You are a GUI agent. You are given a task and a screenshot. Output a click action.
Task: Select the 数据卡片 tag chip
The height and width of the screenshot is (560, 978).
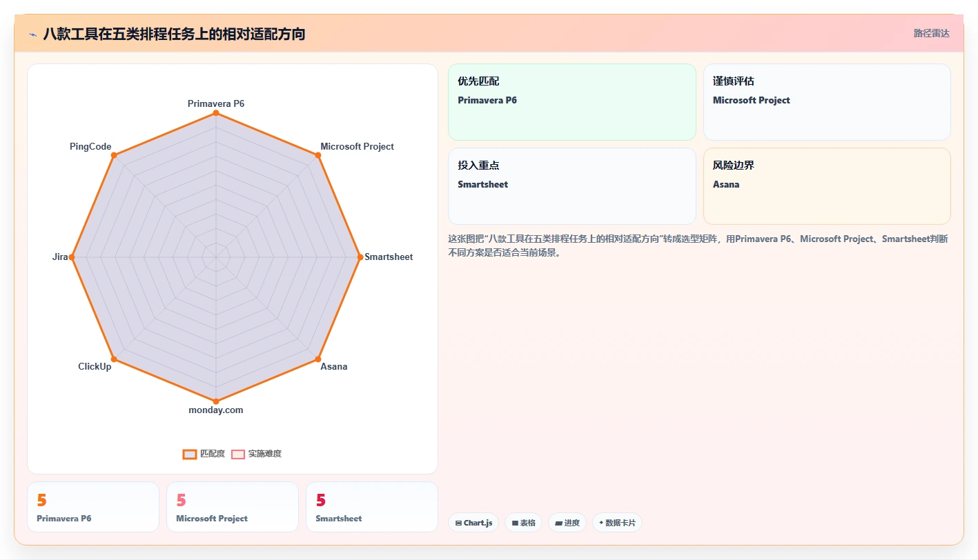[617, 523]
